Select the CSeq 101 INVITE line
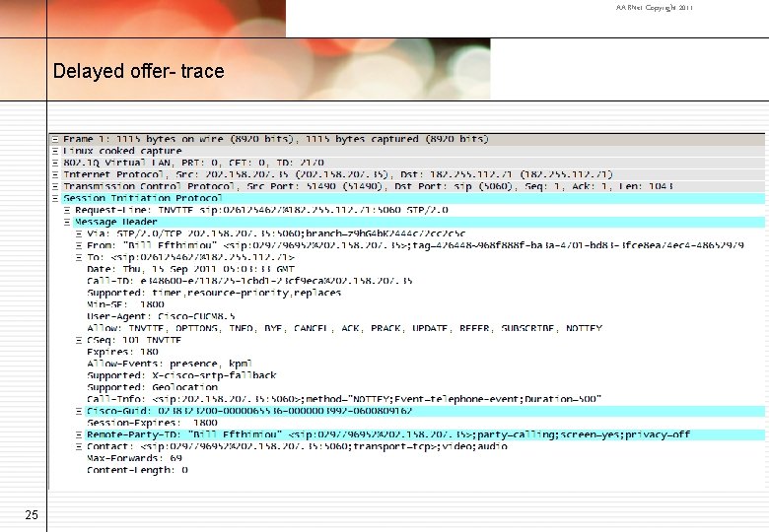The width and height of the screenshot is (769, 532). point(134,340)
